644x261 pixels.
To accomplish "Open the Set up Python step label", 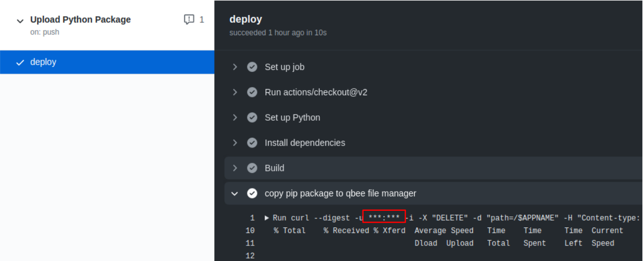I will coord(292,118).
